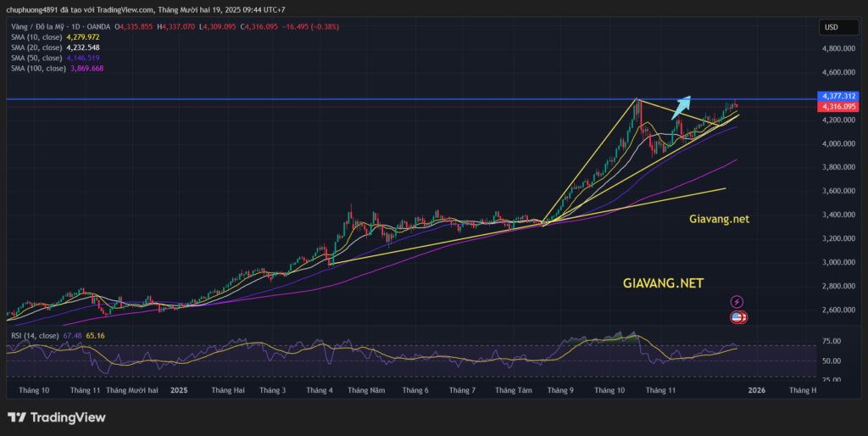Click the purple lightning bolt event icon

coord(737,301)
